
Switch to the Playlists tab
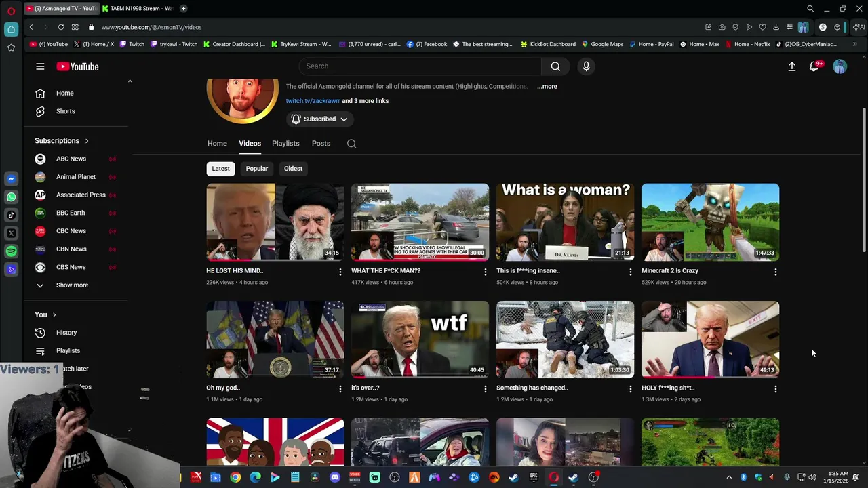(285, 144)
